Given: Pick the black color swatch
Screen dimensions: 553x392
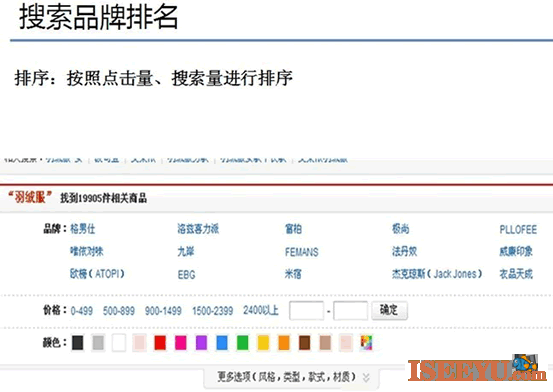Looking at the screenshot, I should tap(78, 343).
